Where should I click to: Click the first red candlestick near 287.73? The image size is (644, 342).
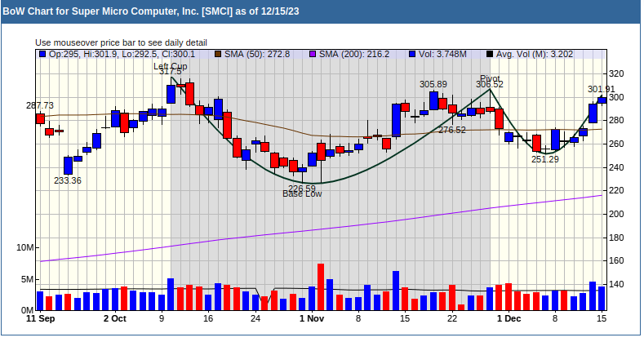40,118
